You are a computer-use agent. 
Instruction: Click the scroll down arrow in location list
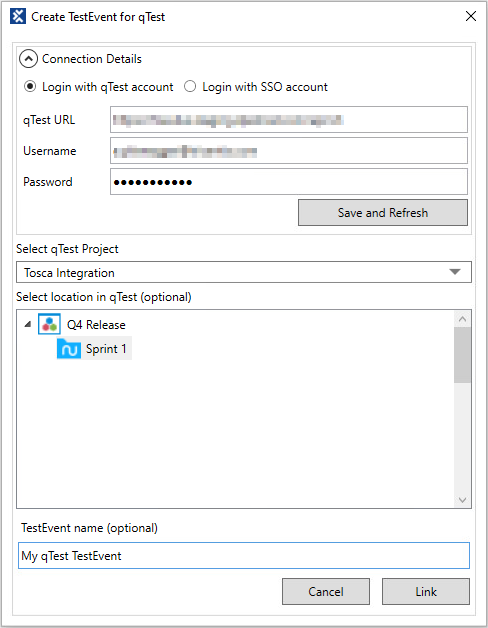click(462, 500)
